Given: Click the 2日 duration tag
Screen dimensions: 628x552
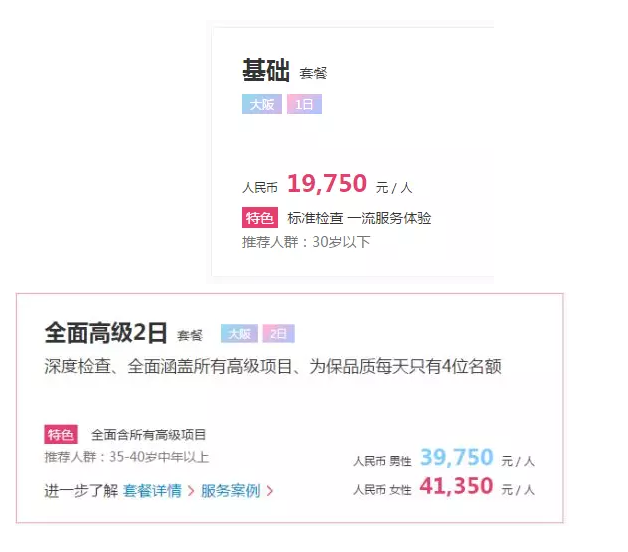Looking at the screenshot, I should pos(279,334).
